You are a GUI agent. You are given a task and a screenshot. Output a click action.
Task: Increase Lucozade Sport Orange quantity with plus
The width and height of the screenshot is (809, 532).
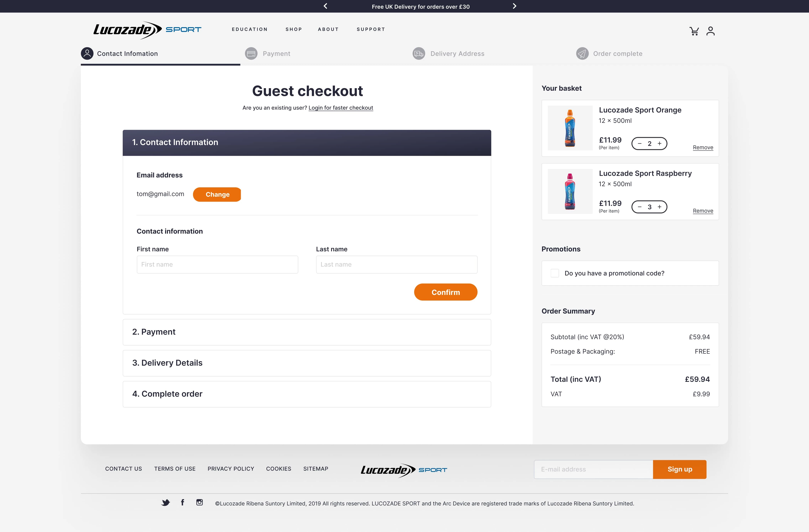pos(660,143)
